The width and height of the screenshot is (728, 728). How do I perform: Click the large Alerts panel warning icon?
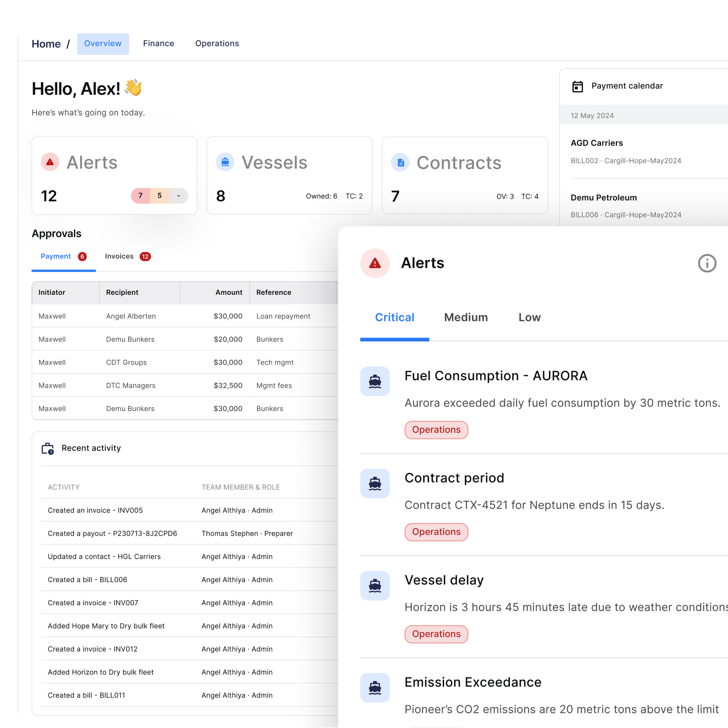(x=375, y=263)
